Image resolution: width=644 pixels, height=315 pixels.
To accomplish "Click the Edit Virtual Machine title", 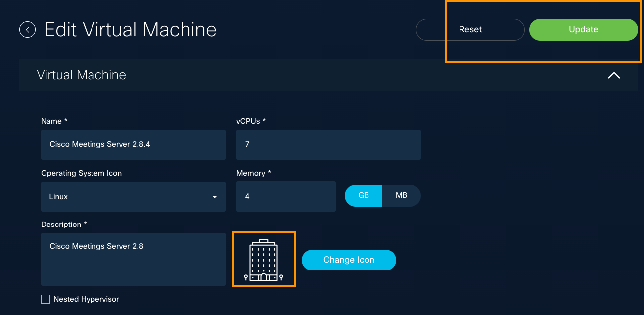I will click(x=131, y=30).
